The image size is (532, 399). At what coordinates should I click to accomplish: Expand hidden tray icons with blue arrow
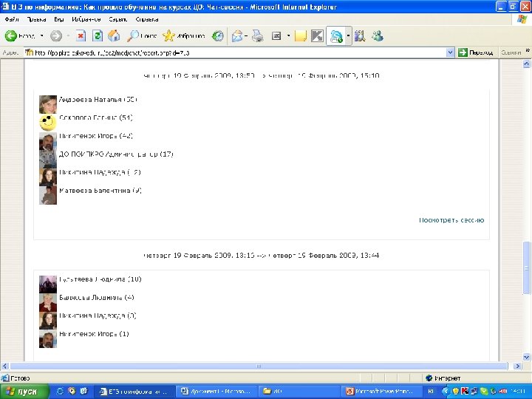coord(446,391)
